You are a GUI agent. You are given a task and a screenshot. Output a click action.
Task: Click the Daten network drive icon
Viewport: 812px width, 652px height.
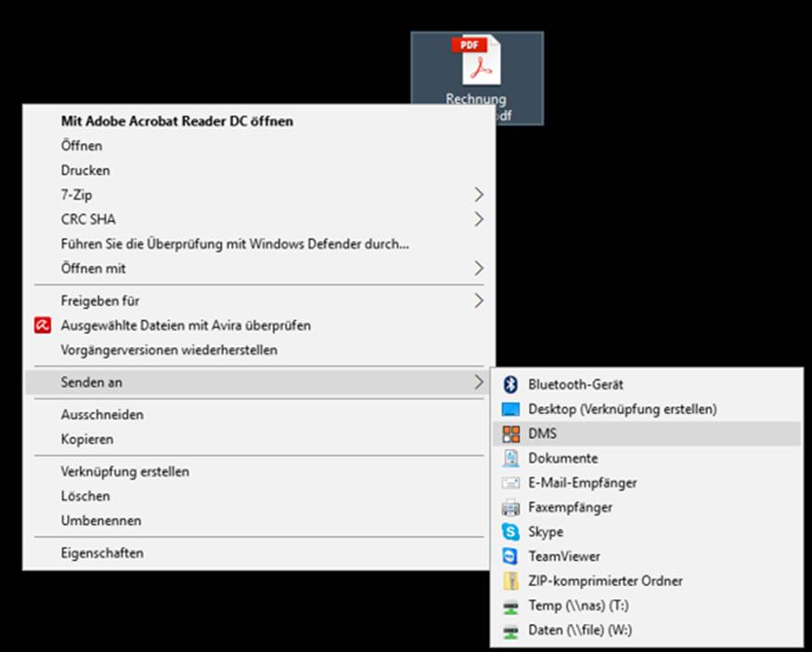tap(510, 632)
